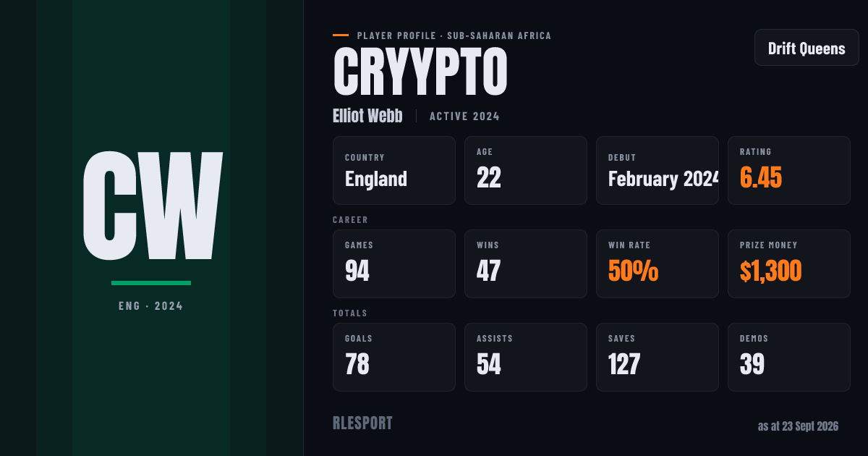Select the Age 22 stat card
Viewport: 868px width, 456px height.
click(x=526, y=171)
